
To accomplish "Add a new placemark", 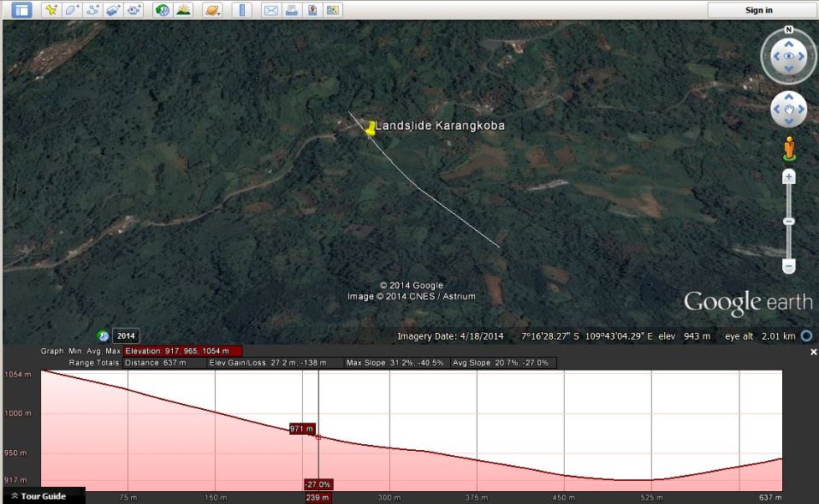I will (x=51, y=10).
